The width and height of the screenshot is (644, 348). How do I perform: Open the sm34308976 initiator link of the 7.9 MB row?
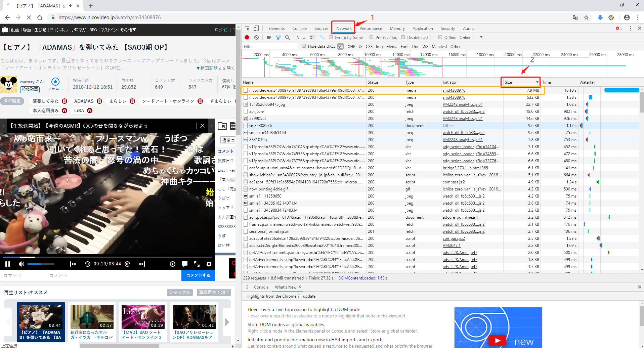tap(454, 90)
